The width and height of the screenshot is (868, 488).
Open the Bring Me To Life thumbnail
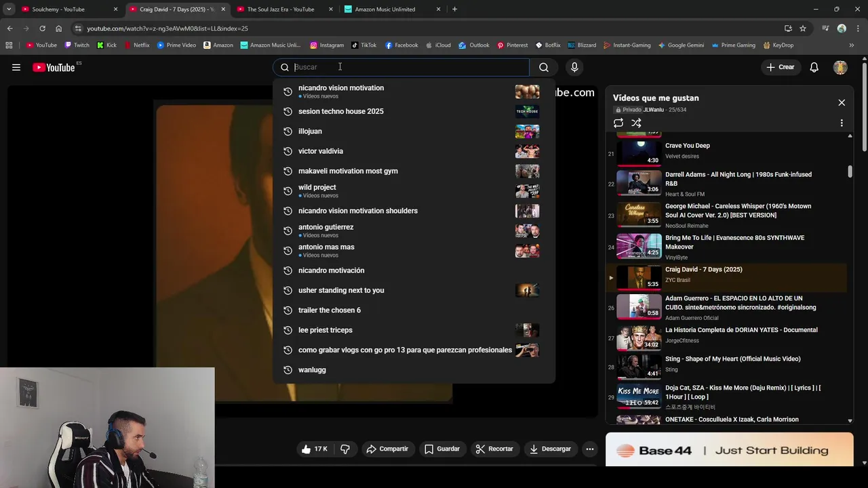(x=639, y=247)
